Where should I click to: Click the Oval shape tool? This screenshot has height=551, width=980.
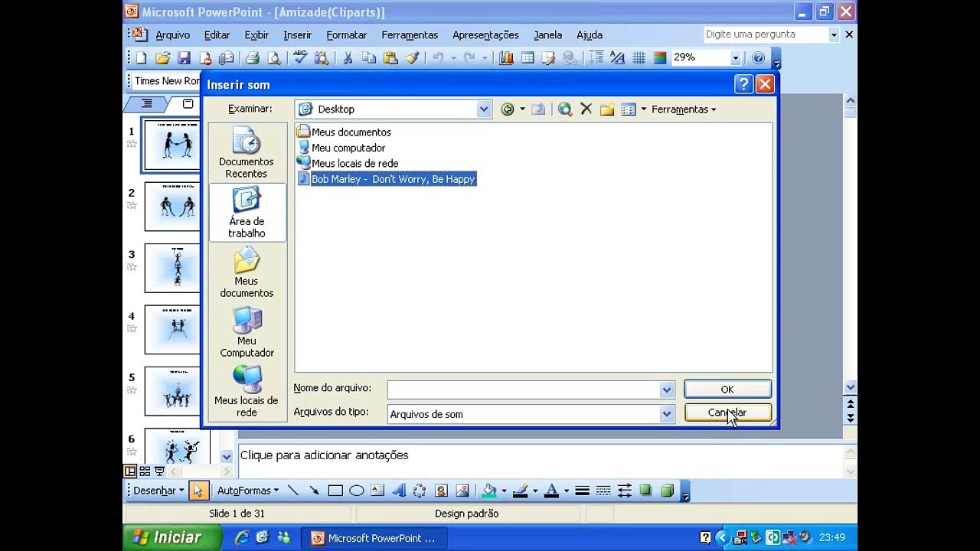(x=356, y=491)
